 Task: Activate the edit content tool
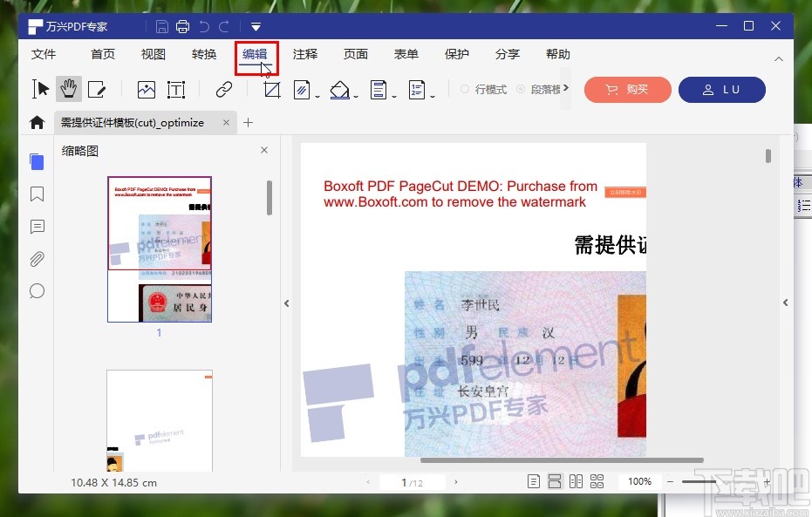[97, 88]
